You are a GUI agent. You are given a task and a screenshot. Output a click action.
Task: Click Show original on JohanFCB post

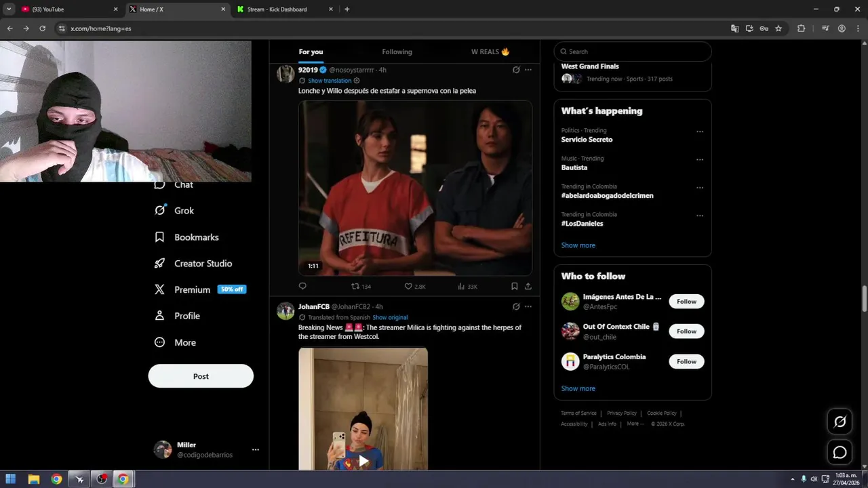[x=390, y=317]
